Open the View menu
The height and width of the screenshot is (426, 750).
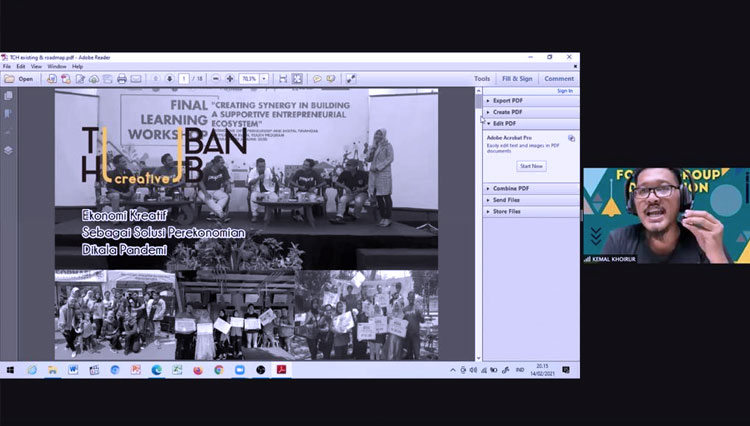pos(36,66)
